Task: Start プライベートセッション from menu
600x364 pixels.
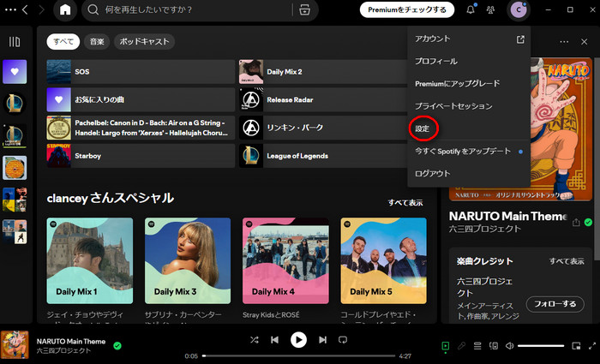Action: pos(469,106)
